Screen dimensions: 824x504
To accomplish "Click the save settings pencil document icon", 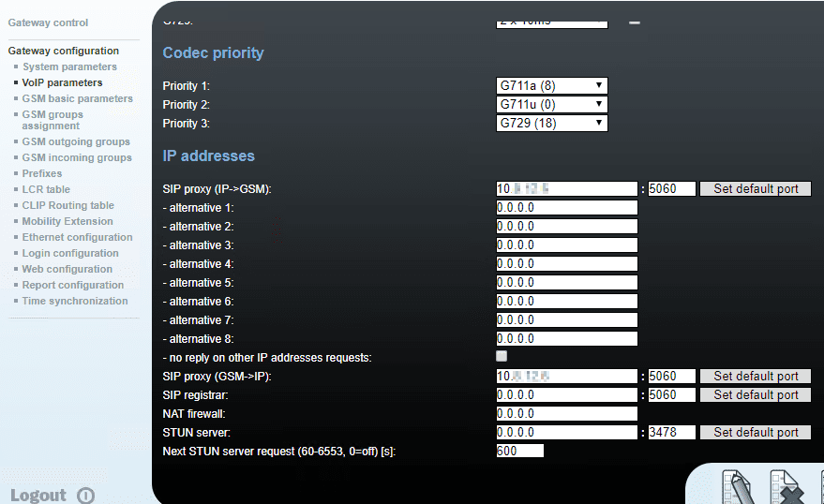I will click(739, 487).
